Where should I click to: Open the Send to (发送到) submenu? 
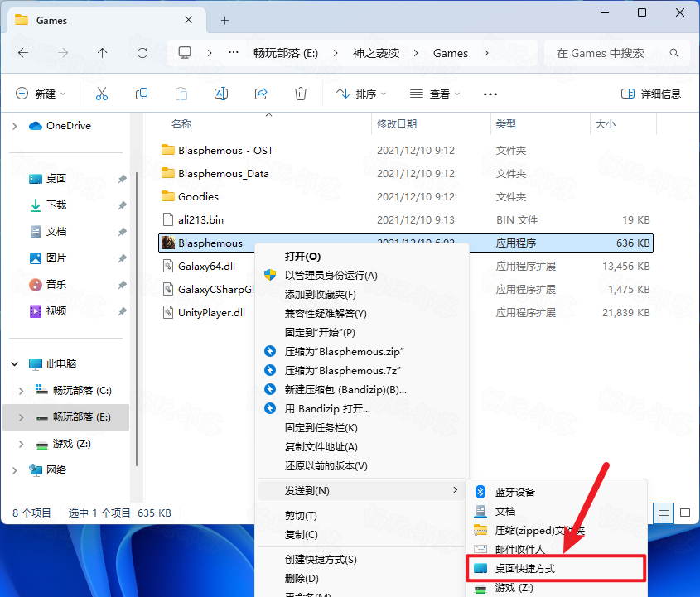362,491
